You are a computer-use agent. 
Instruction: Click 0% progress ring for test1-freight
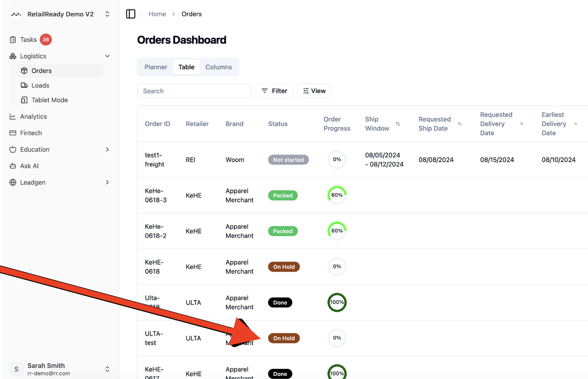click(337, 159)
